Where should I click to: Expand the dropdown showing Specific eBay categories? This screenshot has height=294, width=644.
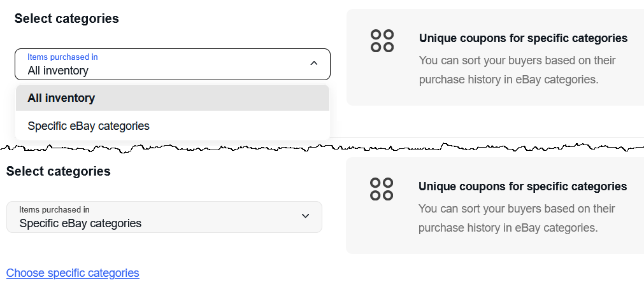click(x=164, y=217)
